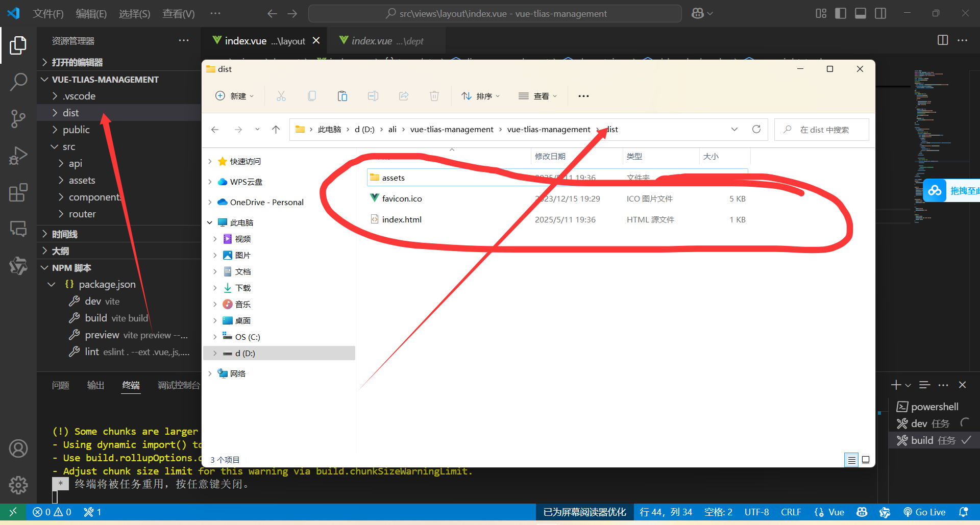Viewport: 980px width, 525px height.
Task: Refresh the dist folder view
Action: (756, 130)
